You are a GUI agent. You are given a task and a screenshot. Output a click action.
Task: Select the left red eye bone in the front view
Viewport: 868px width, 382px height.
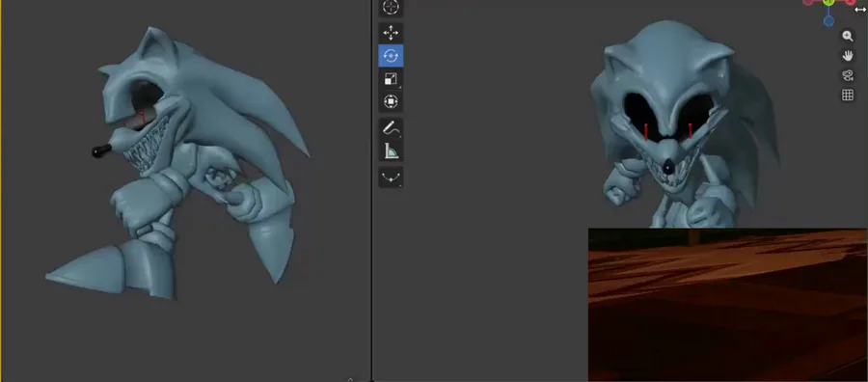click(646, 132)
